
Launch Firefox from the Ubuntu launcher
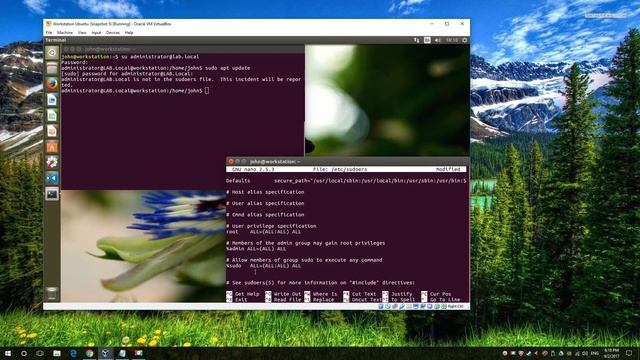tap(52, 84)
